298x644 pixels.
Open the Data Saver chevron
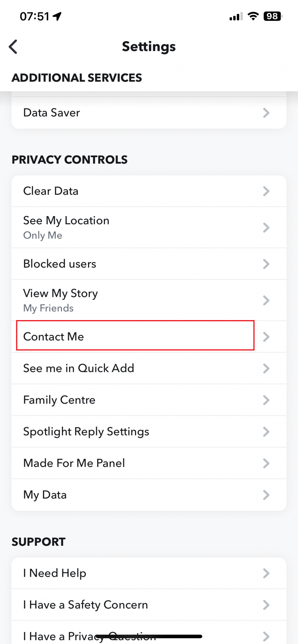pyautogui.click(x=266, y=113)
